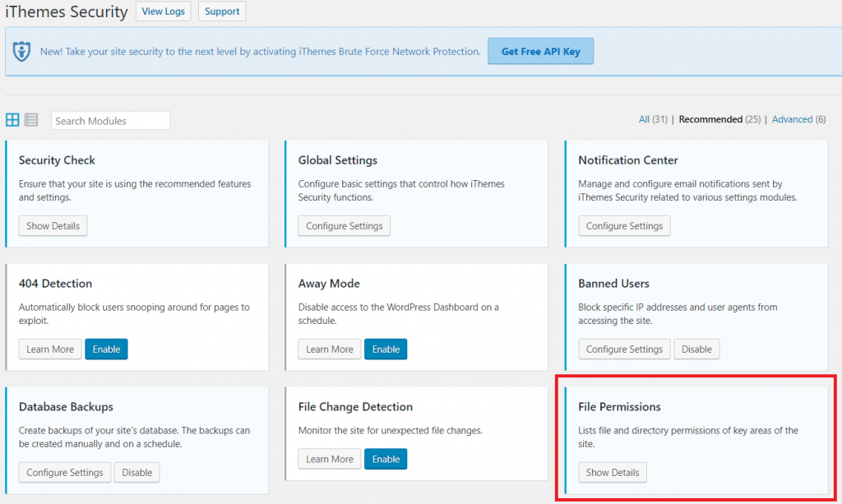Configure Settings for Global Settings
The height and width of the screenshot is (504, 842).
pyautogui.click(x=345, y=226)
